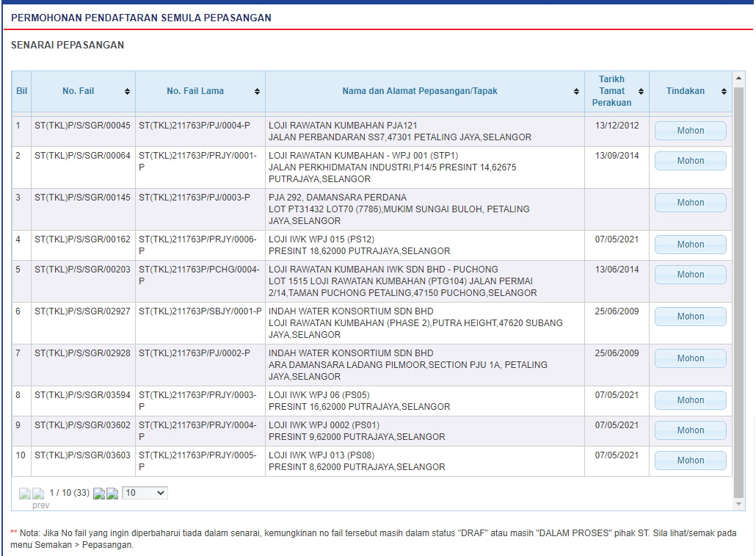Viewport: 756px width, 556px height.
Task: Select file number ST(TKL)P/S/SGR/00045
Action: (82, 126)
